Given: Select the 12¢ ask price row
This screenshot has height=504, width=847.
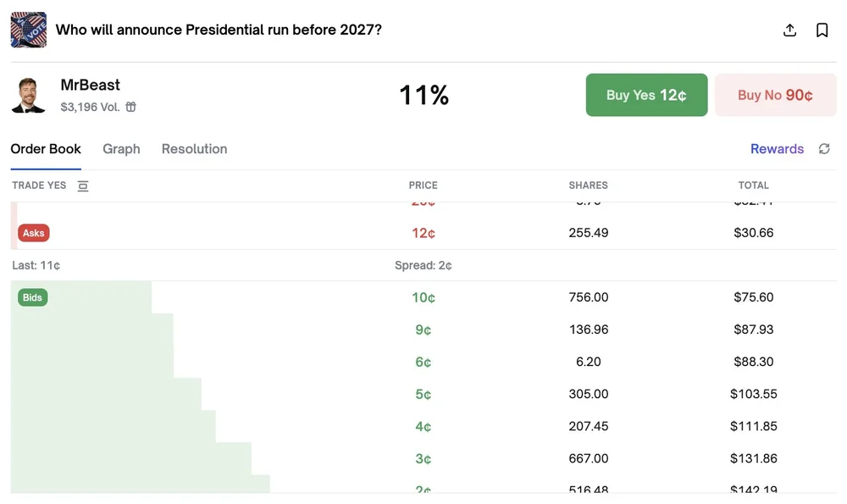Looking at the screenshot, I should point(423,232).
